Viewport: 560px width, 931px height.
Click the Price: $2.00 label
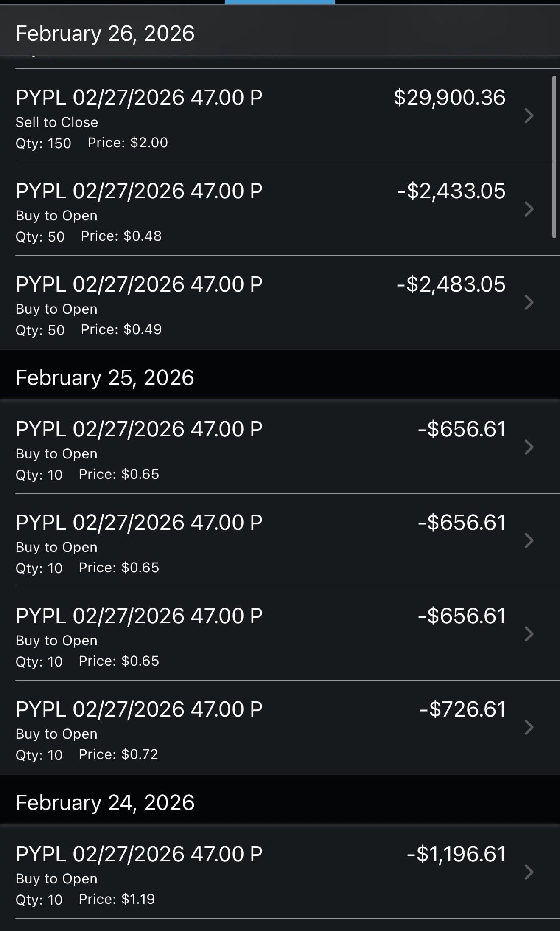pos(128,143)
